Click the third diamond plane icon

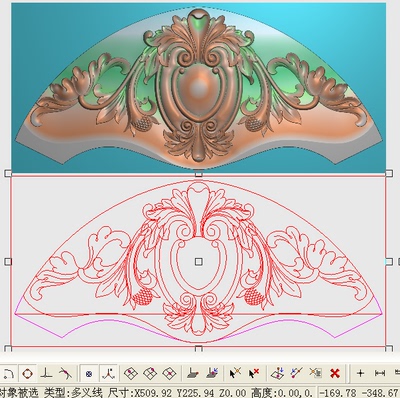point(169,373)
